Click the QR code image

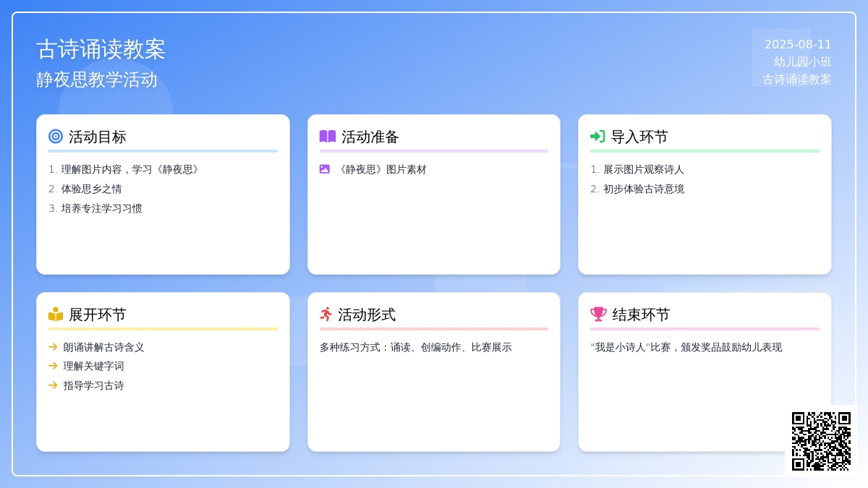821,441
